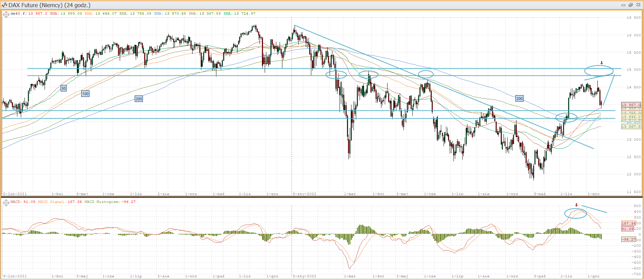Image resolution: width=644 pixels, height=279 pixels.
Task: Click the current price tag 13 987.0
Action: 631,105
